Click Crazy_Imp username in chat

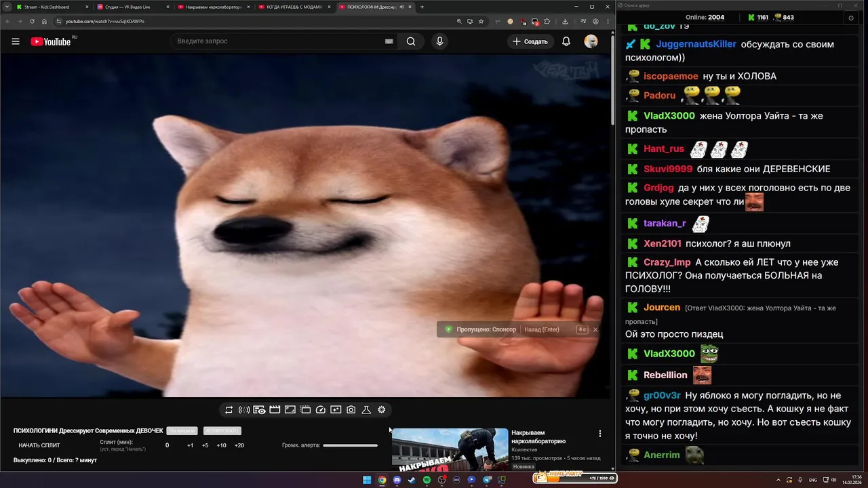click(x=667, y=262)
